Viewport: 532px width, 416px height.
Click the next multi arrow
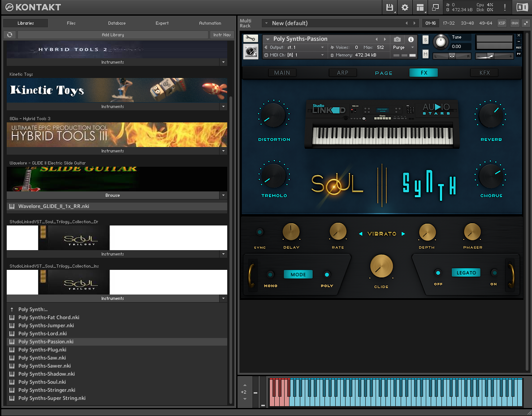click(x=414, y=23)
